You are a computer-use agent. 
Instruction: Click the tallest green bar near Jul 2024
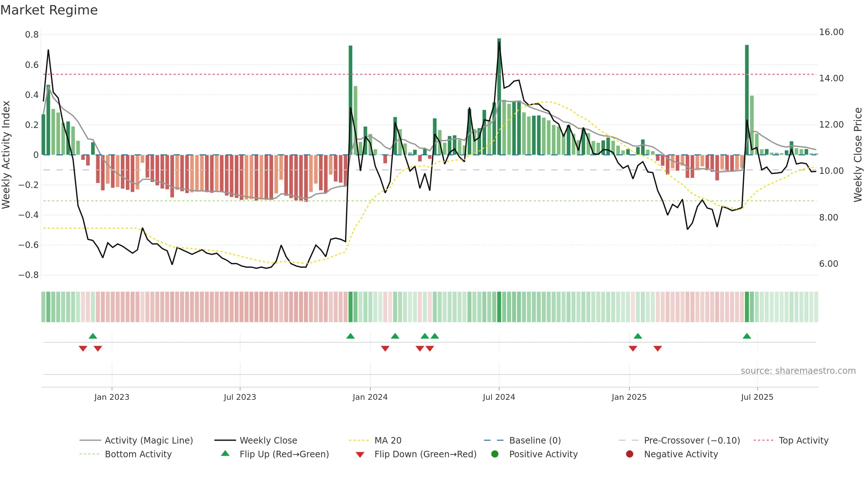pos(499,97)
